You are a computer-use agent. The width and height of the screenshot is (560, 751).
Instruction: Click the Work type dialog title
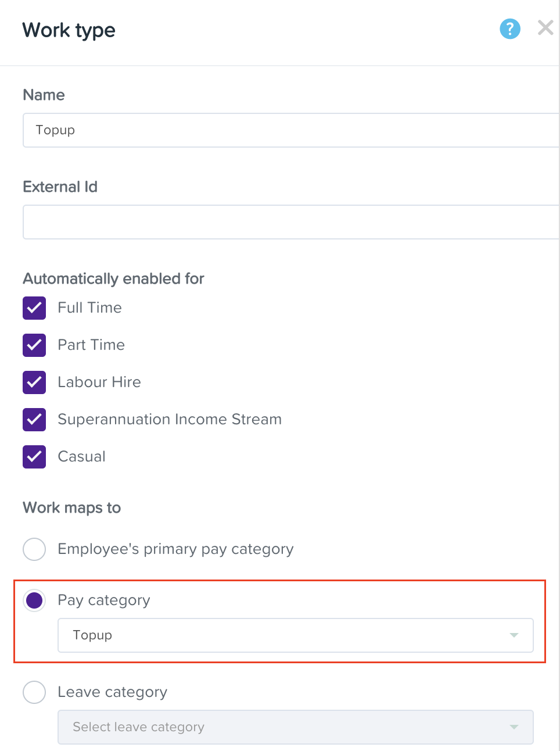68,30
